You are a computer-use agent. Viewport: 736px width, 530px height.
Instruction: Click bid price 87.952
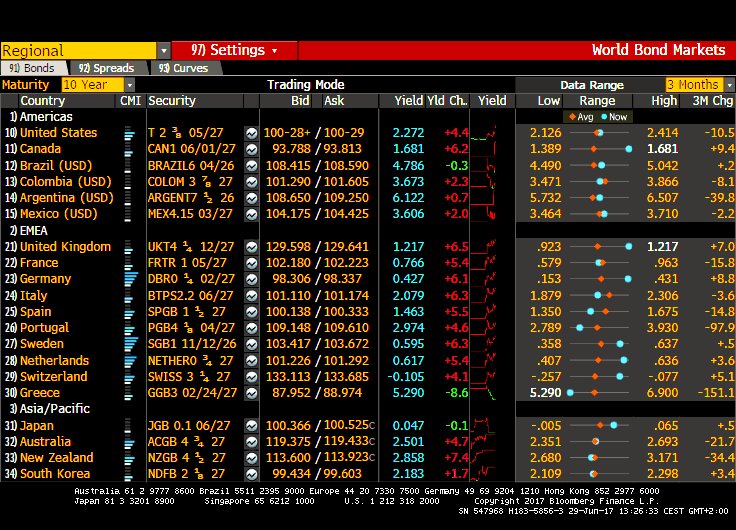[x=291, y=392]
